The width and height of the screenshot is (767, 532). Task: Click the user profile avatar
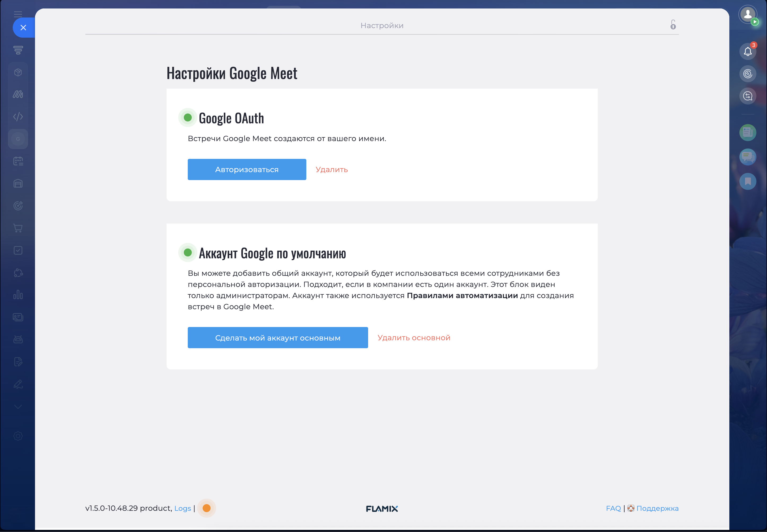point(748,14)
